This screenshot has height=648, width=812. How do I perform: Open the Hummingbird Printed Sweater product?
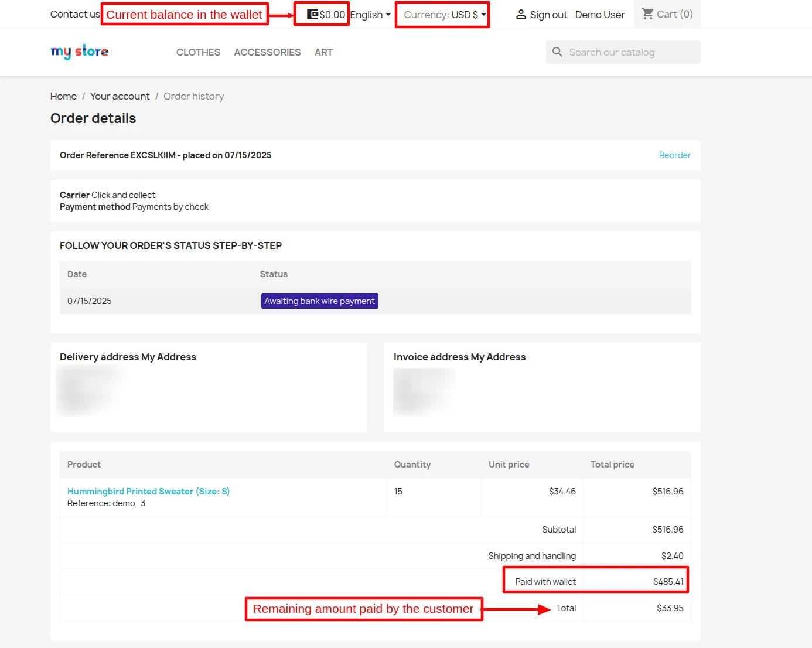pos(148,491)
